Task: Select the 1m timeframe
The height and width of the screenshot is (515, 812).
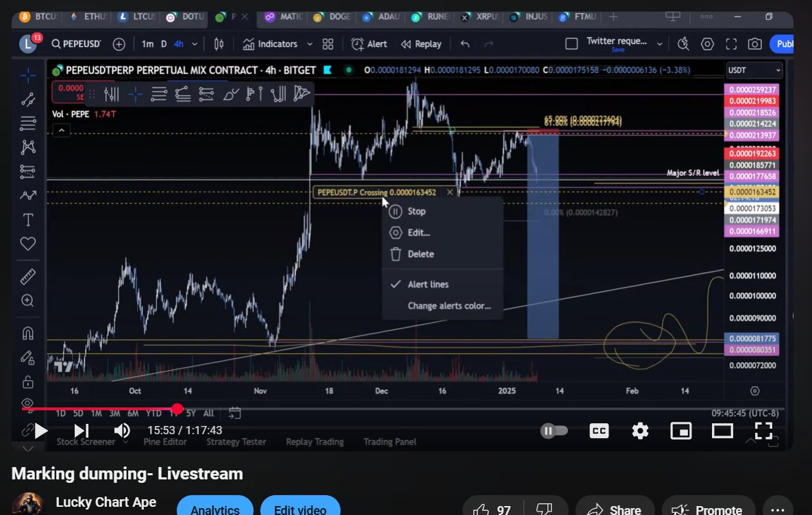Action: [147, 44]
